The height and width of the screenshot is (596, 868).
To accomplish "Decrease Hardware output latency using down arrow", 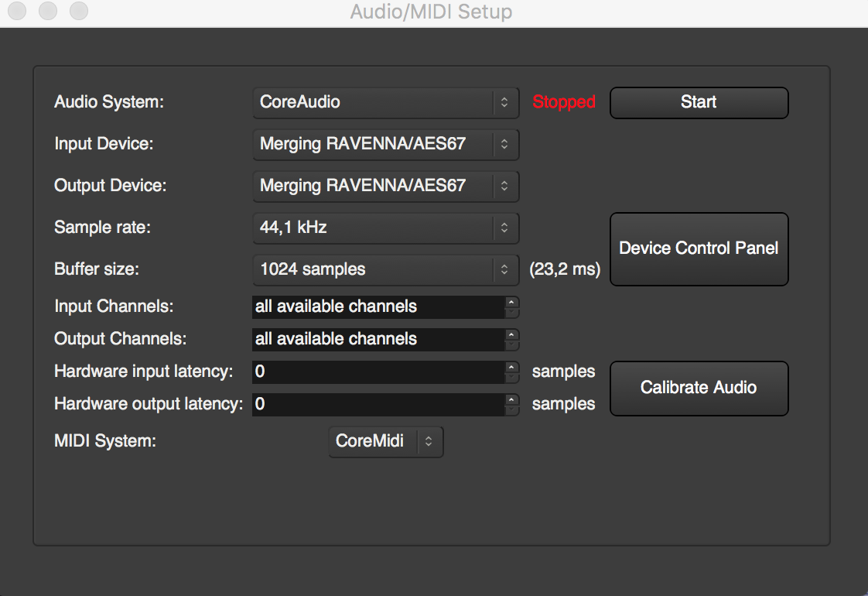I will point(511,409).
